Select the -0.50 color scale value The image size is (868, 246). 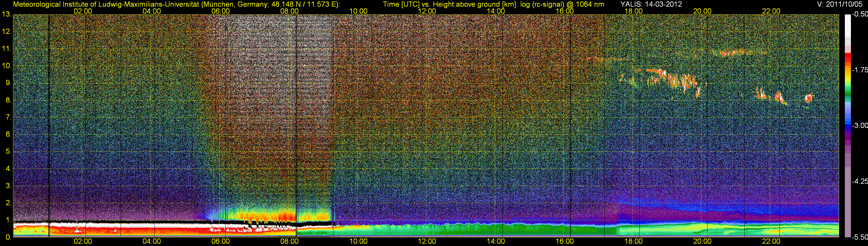(x=860, y=14)
